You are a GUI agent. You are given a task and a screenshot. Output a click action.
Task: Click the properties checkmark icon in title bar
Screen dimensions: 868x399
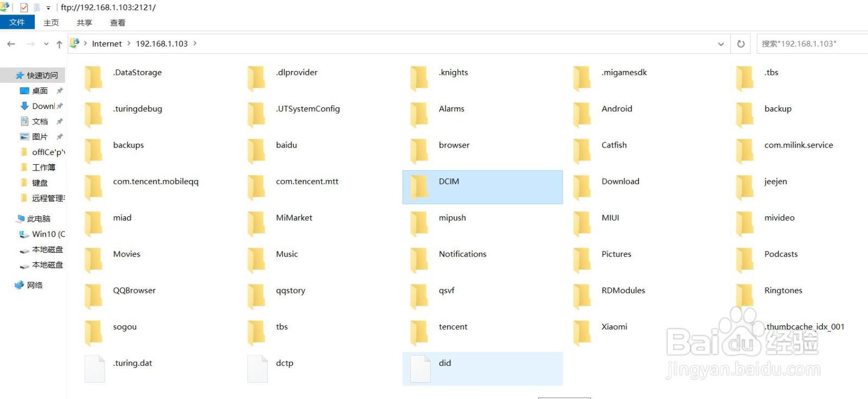coord(24,8)
